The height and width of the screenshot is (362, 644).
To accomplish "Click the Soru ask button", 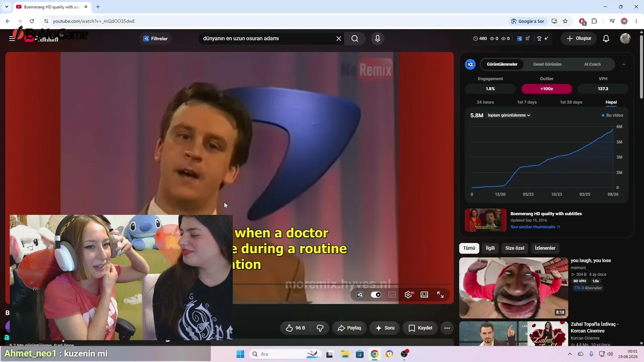I will click(385, 328).
